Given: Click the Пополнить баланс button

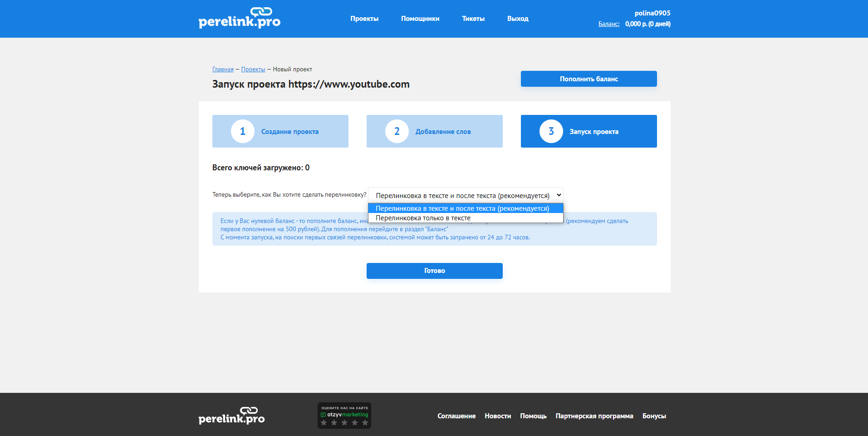Looking at the screenshot, I should pyautogui.click(x=589, y=79).
